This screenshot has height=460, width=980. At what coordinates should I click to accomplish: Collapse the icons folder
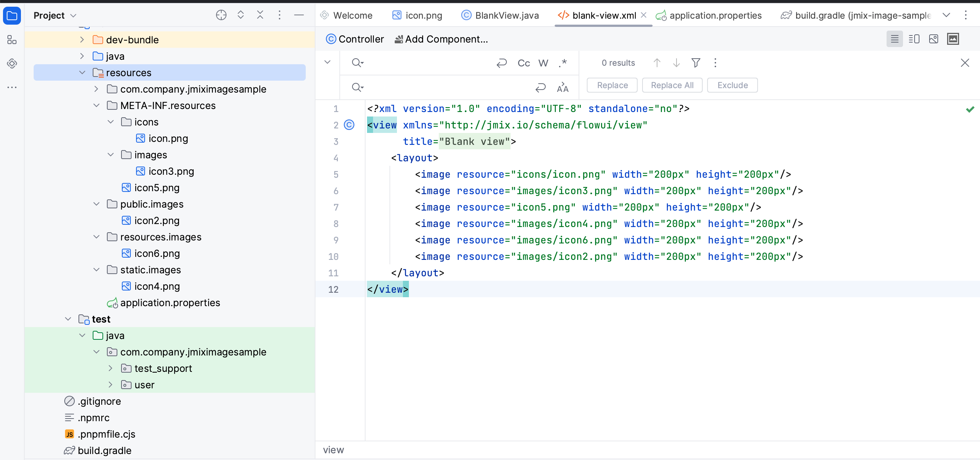click(110, 122)
